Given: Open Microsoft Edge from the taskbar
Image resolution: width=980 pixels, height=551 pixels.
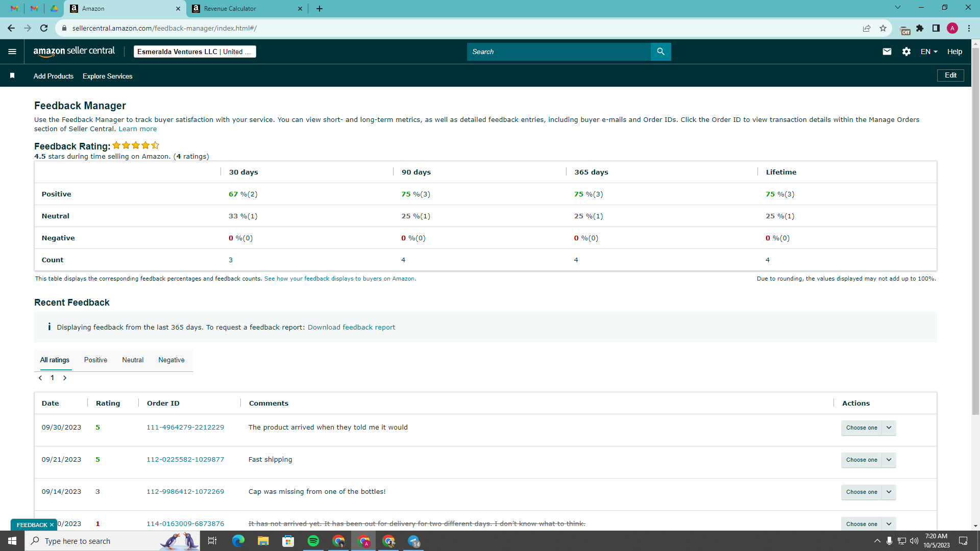Looking at the screenshot, I should (x=238, y=541).
